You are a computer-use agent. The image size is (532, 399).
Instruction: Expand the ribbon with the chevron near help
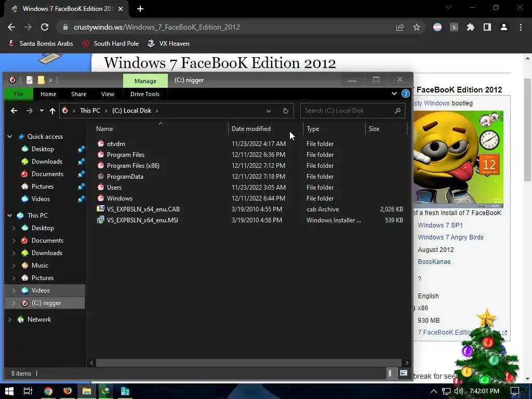394,94
